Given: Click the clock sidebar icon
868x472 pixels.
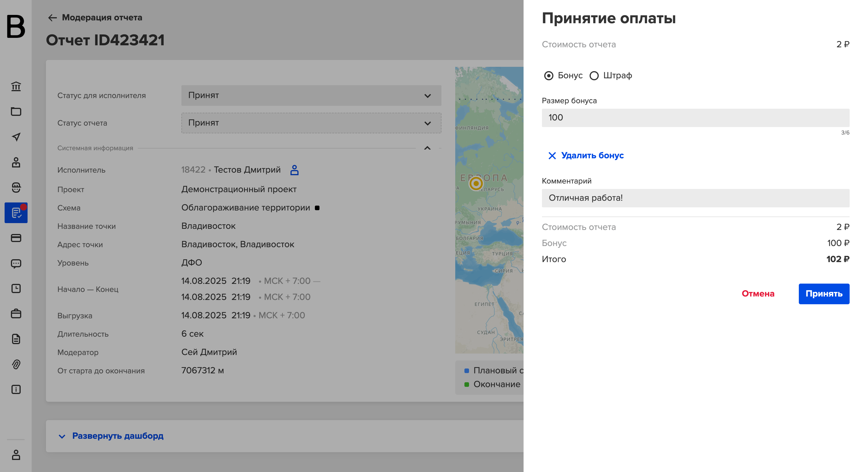Looking at the screenshot, I should [16, 288].
